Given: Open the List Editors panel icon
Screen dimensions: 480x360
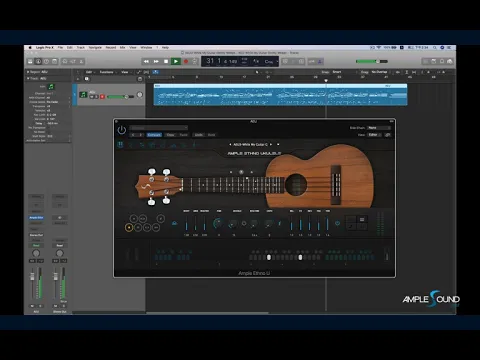Looking at the screenshot, I should [x=426, y=61].
